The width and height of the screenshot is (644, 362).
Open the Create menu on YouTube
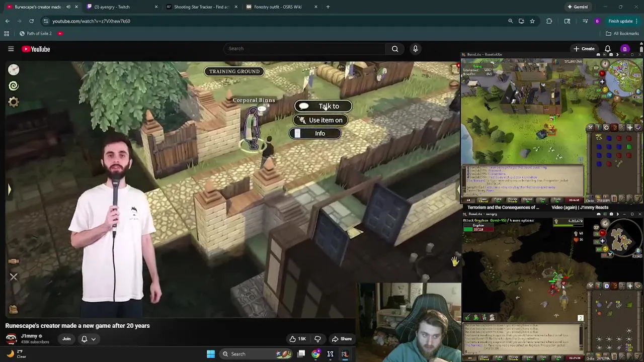point(584,49)
